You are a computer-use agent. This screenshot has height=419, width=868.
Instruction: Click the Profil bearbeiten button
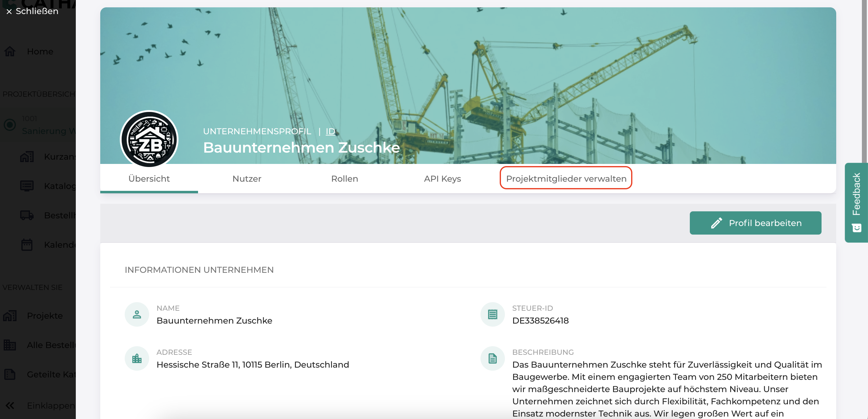[756, 223]
